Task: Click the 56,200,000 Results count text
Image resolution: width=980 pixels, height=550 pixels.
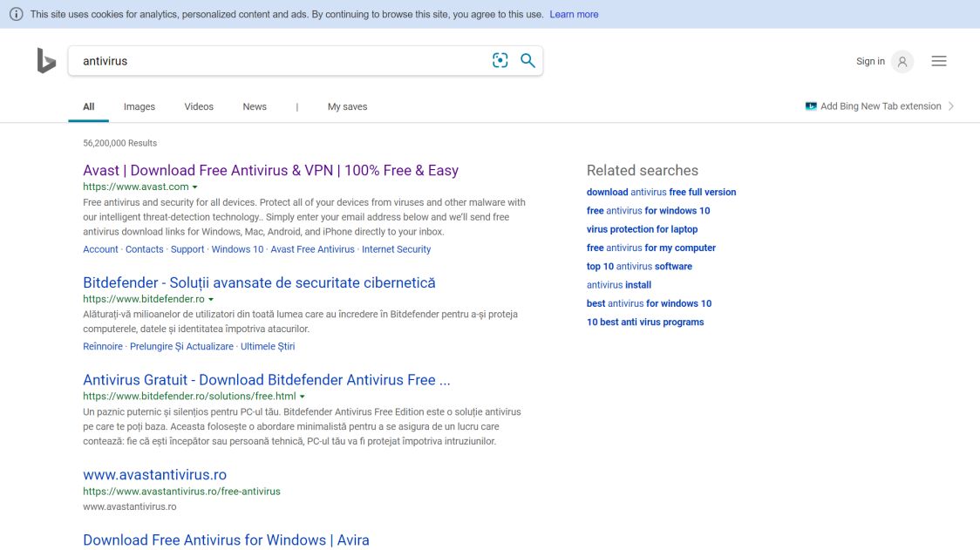Action: pos(120,143)
